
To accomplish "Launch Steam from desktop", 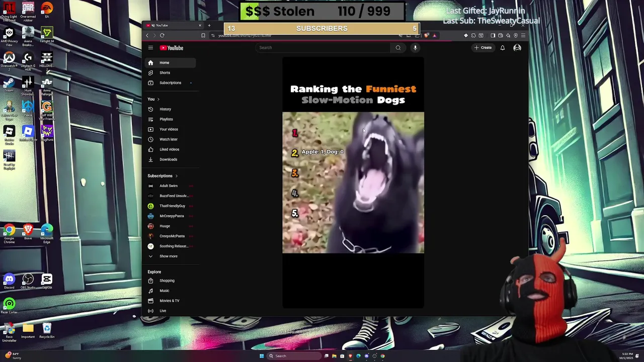I will pos(9,84).
